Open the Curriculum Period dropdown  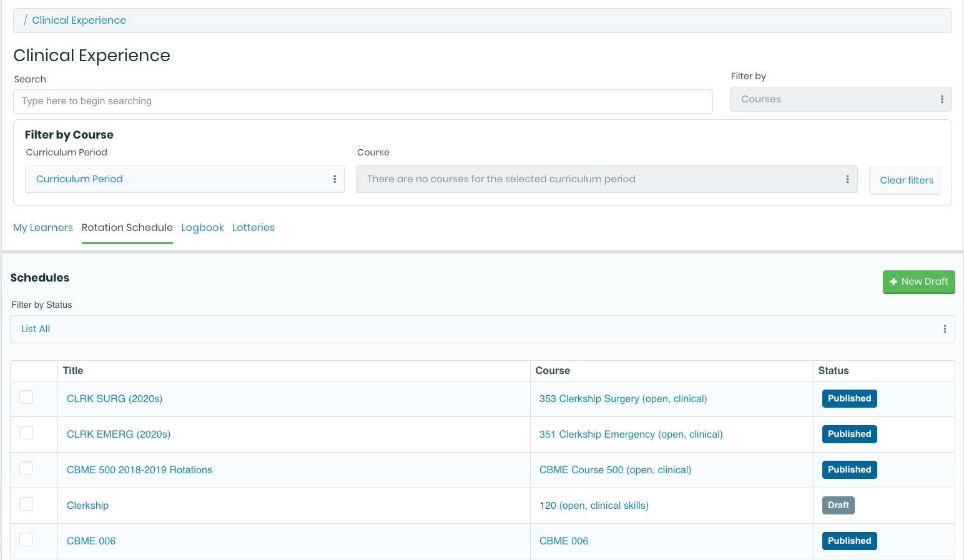184,179
